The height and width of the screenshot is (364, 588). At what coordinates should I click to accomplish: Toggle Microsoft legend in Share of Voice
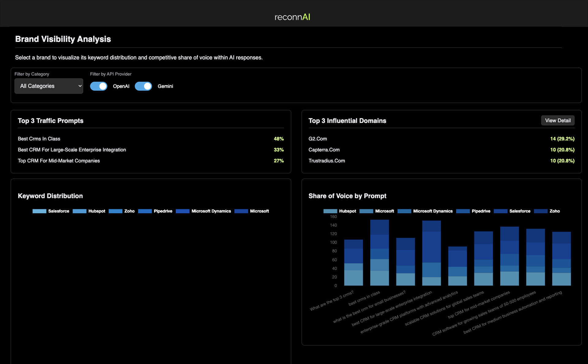377,211
